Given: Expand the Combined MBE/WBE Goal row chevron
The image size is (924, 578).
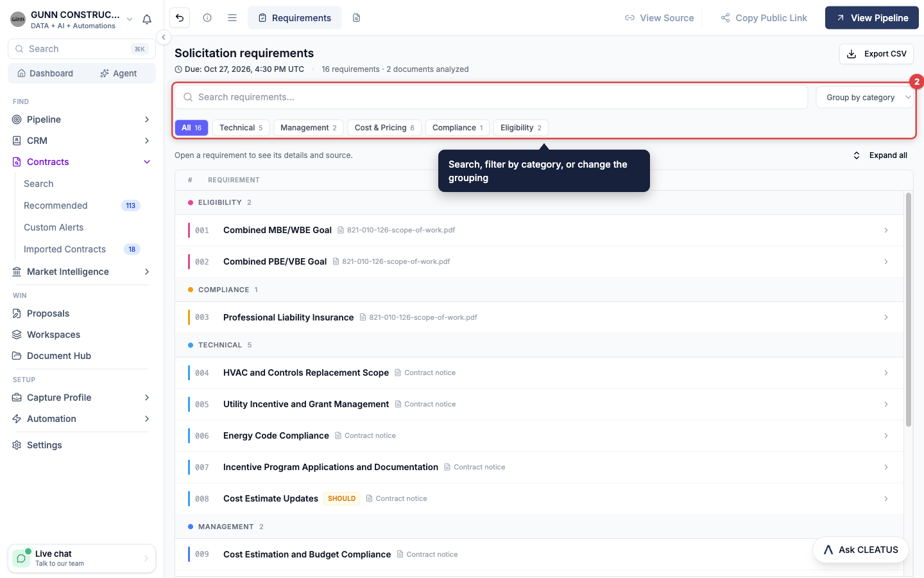Looking at the screenshot, I should [886, 230].
